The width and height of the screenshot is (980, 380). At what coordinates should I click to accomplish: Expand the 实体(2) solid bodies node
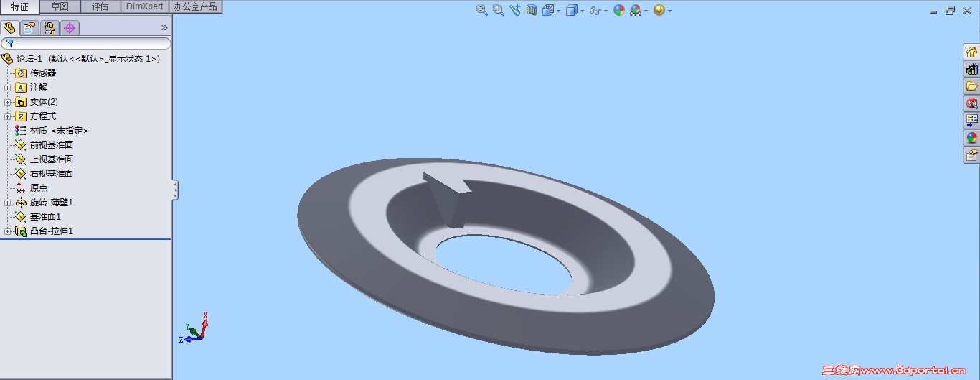point(8,102)
